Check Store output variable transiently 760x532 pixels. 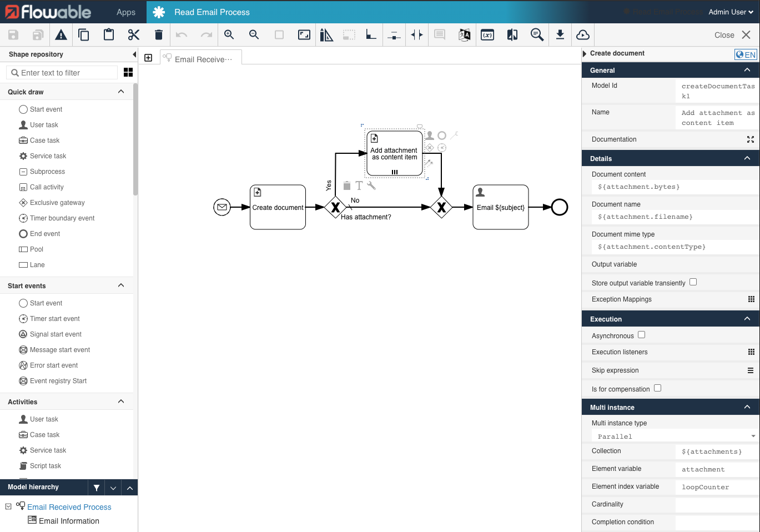click(x=693, y=282)
